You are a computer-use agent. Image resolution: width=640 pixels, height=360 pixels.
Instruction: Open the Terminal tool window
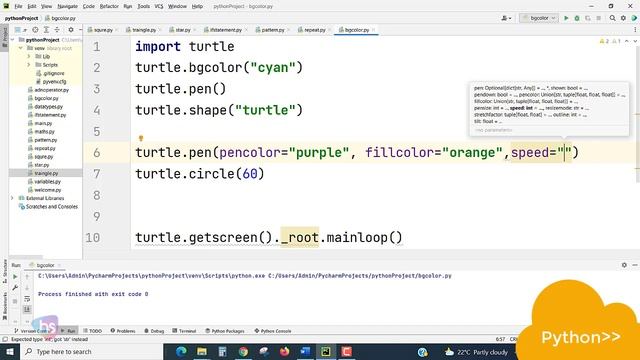(184, 331)
